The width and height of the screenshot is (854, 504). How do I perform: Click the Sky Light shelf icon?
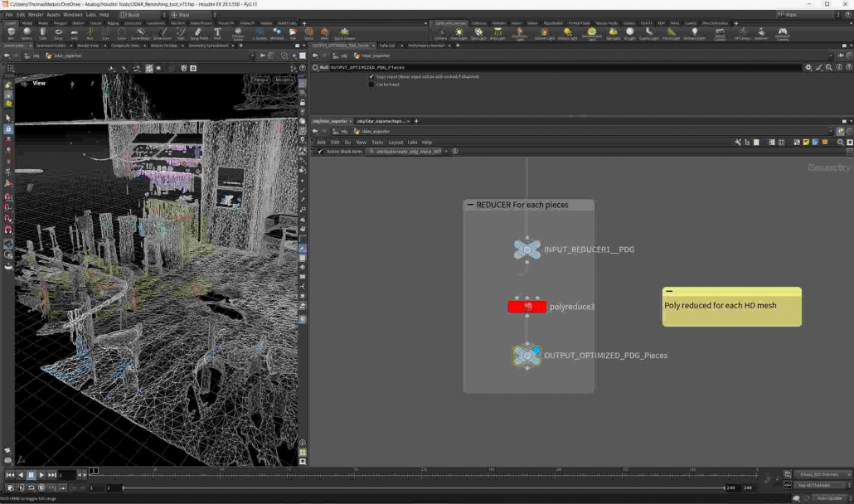point(613,33)
